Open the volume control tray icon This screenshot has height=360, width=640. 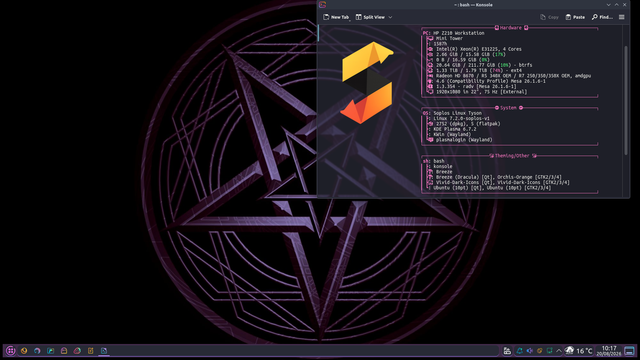click(529, 351)
